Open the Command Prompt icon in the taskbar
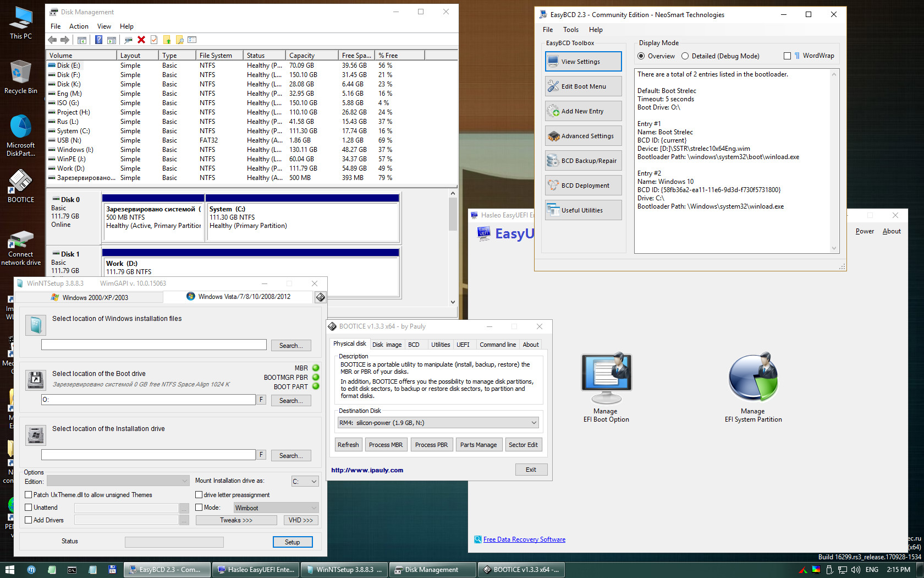This screenshot has height=578, width=924. coord(72,570)
